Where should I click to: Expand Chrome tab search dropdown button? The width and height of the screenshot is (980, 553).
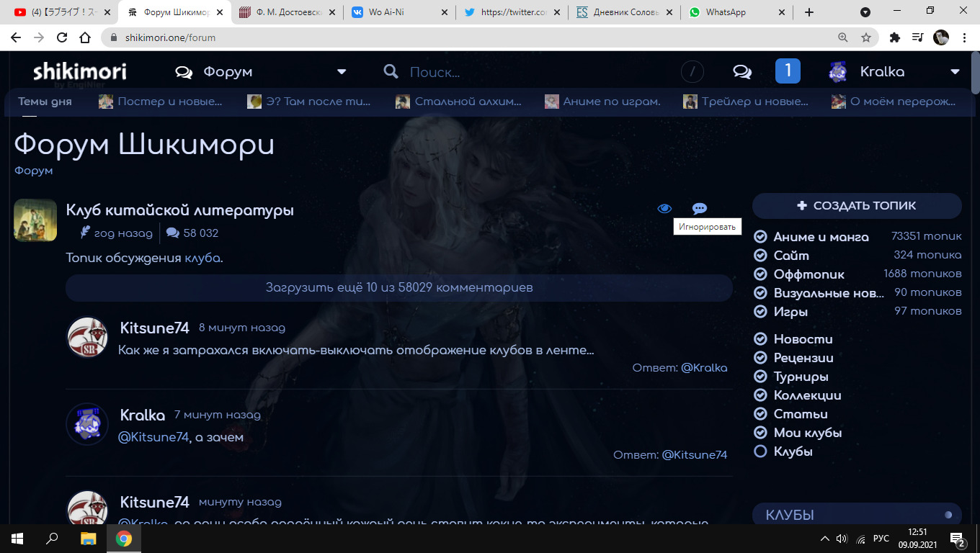pos(865,12)
